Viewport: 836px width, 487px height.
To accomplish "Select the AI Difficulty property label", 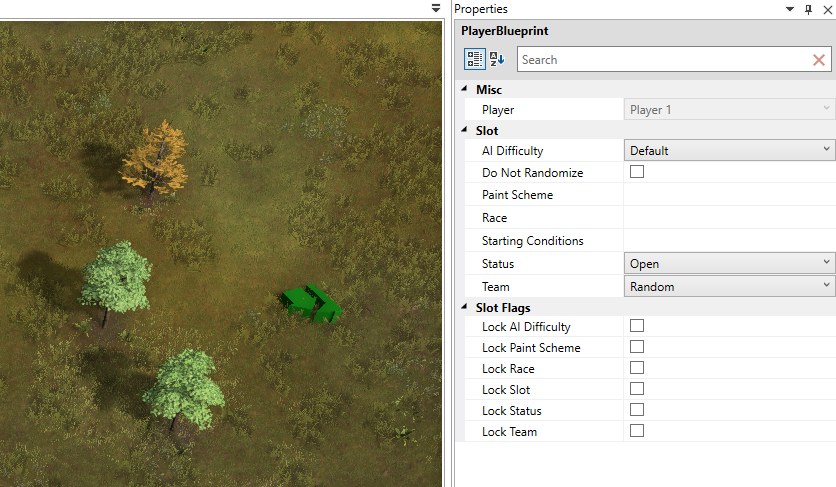I will tap(512, 150).
